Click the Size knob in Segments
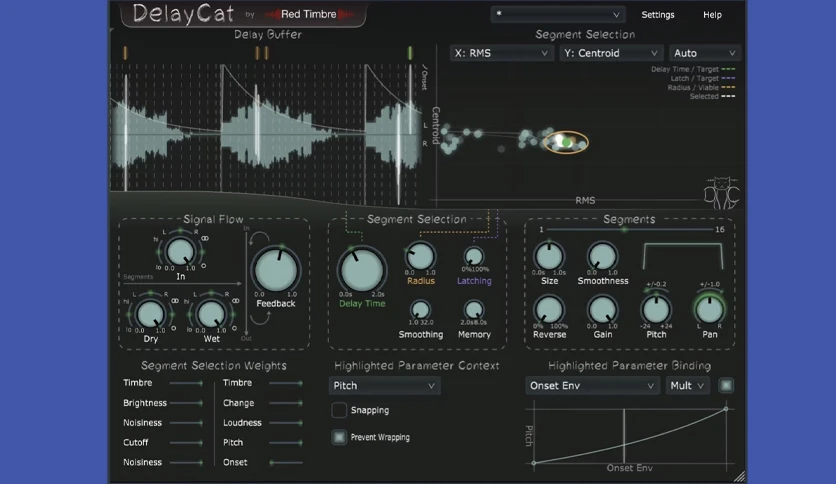 click(x=549, y=256)
